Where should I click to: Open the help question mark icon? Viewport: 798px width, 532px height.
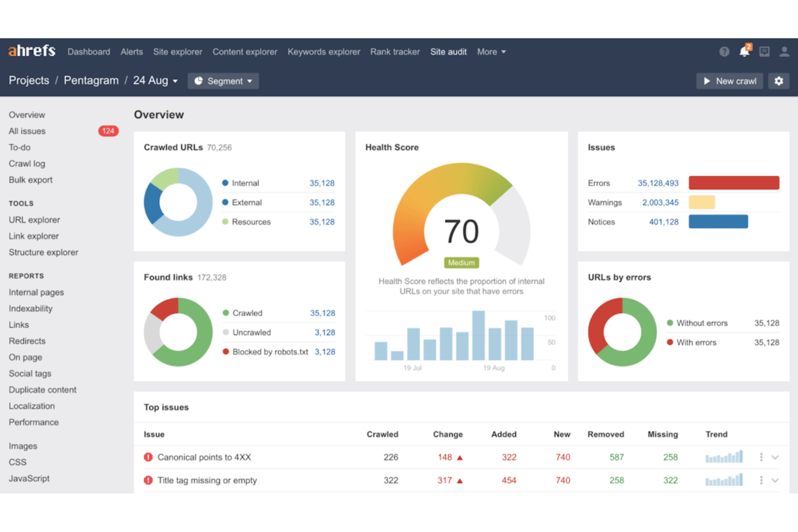click(724, 51)
